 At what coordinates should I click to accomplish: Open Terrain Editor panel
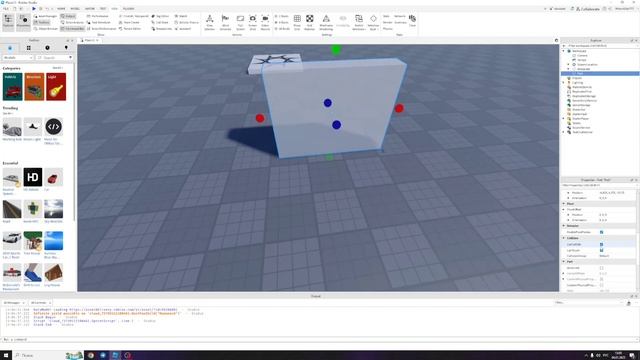(130, 29)
